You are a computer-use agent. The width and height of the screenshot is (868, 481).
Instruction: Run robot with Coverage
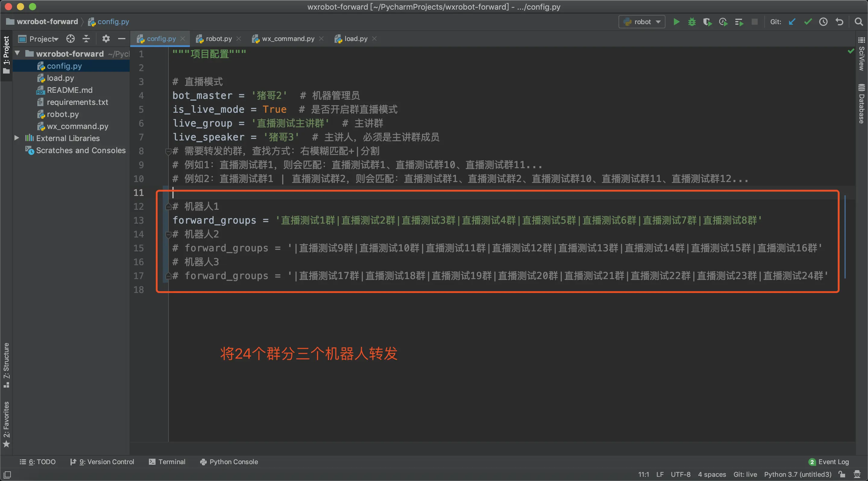[707, 22]
